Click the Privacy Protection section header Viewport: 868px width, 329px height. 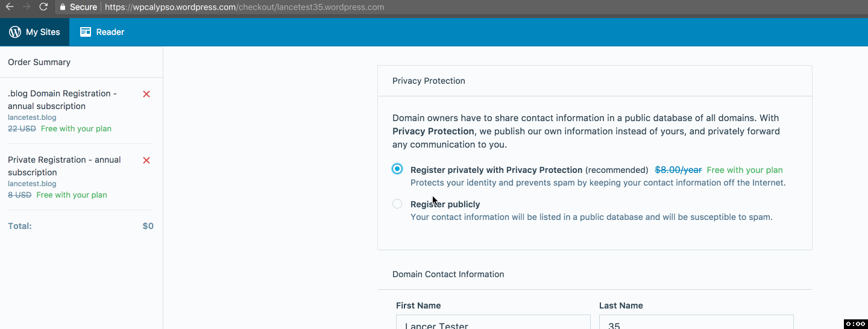(429, 81)
